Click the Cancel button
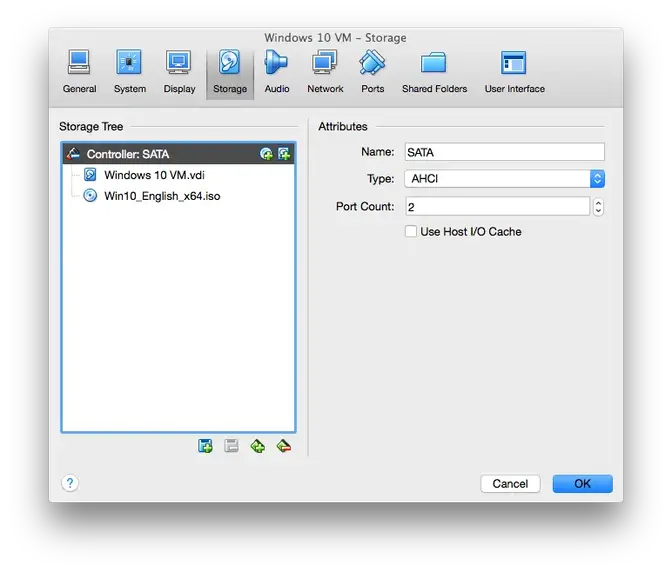This screenshot has width=672, height=572. click(510, 484)
